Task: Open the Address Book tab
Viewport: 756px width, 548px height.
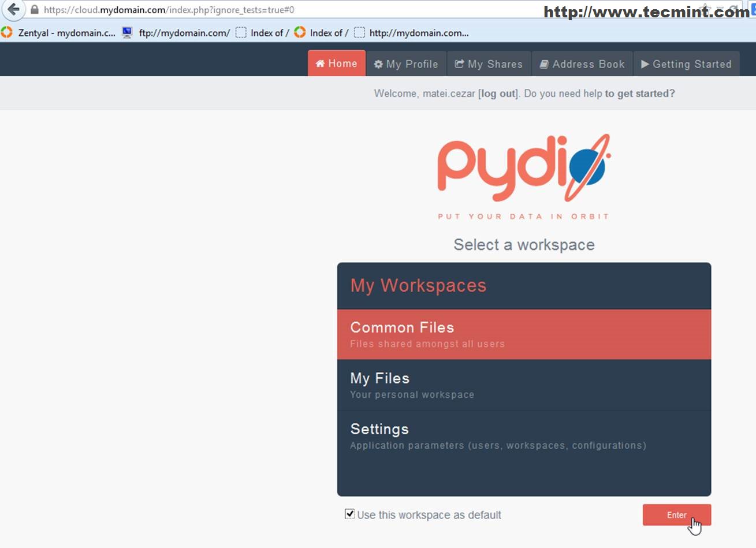Action: point(582,64)
